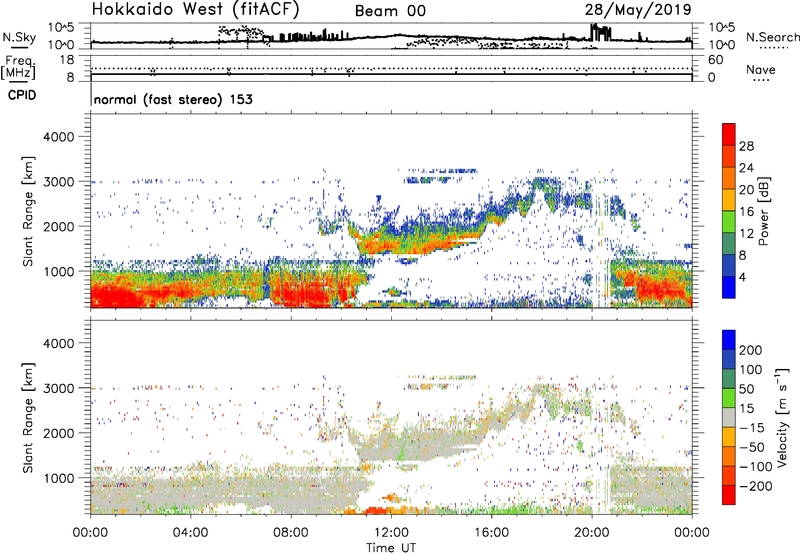Click the velocity range-time plot area
Viewport: 800px width, 554px height.
coord(391,417)
